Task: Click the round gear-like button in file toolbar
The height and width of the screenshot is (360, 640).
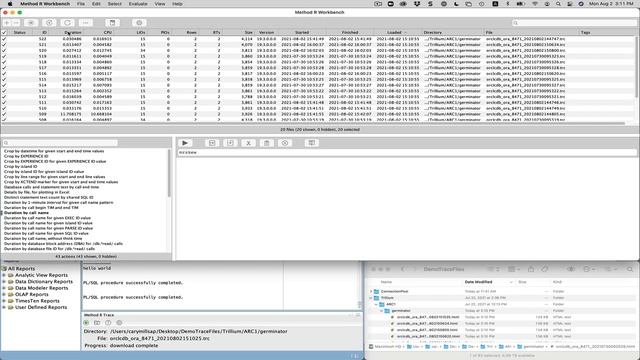Action: 139,23
